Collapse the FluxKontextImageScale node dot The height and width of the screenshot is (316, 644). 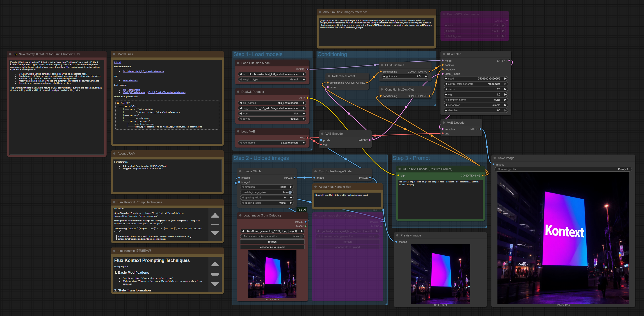316,171
